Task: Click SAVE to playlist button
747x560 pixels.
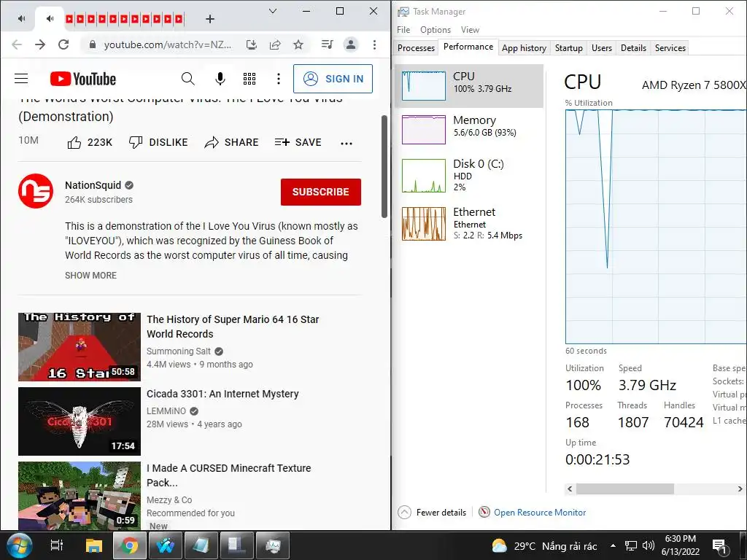Action: [x=298, y=142]
